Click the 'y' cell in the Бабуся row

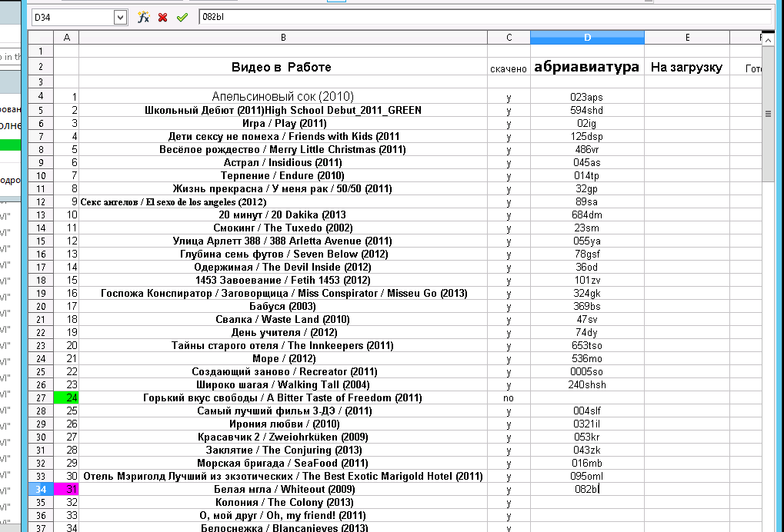click(x=509, y=306)
